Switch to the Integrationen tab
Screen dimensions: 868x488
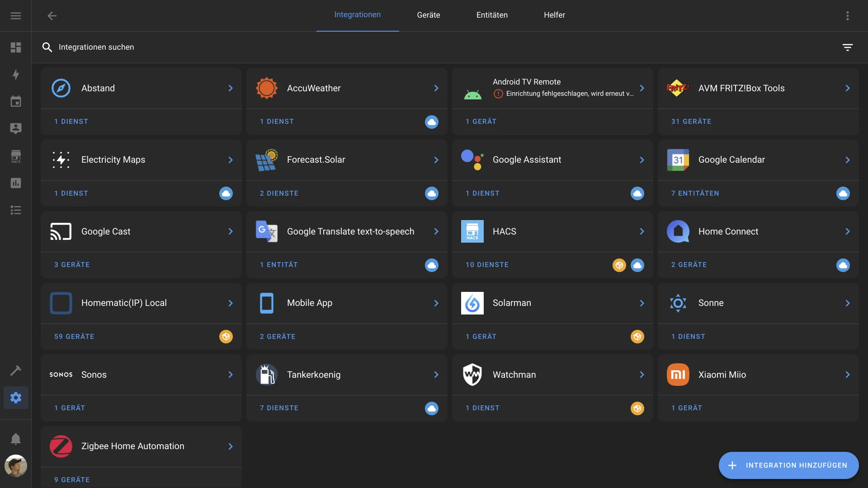pyautogui.click(x=358, y=15)
